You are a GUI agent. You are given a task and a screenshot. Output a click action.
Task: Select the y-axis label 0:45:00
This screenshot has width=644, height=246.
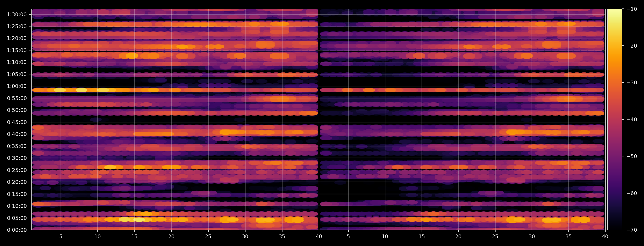click(x=17, y=122)
